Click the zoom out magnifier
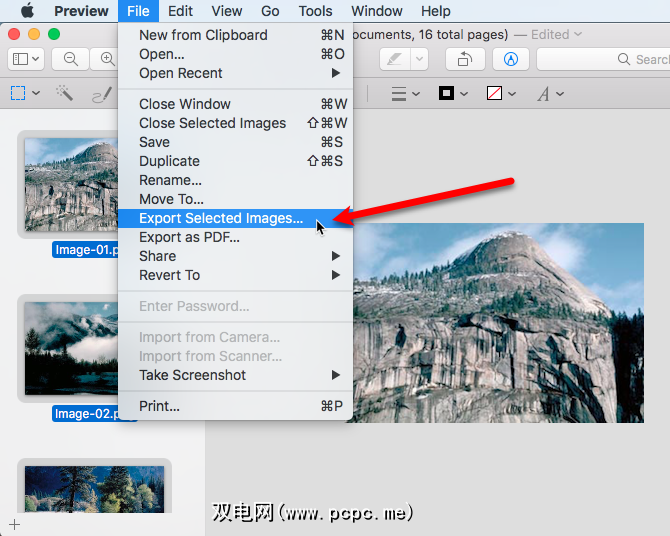This screenshot has width=670, height=536. coord(71,59)
